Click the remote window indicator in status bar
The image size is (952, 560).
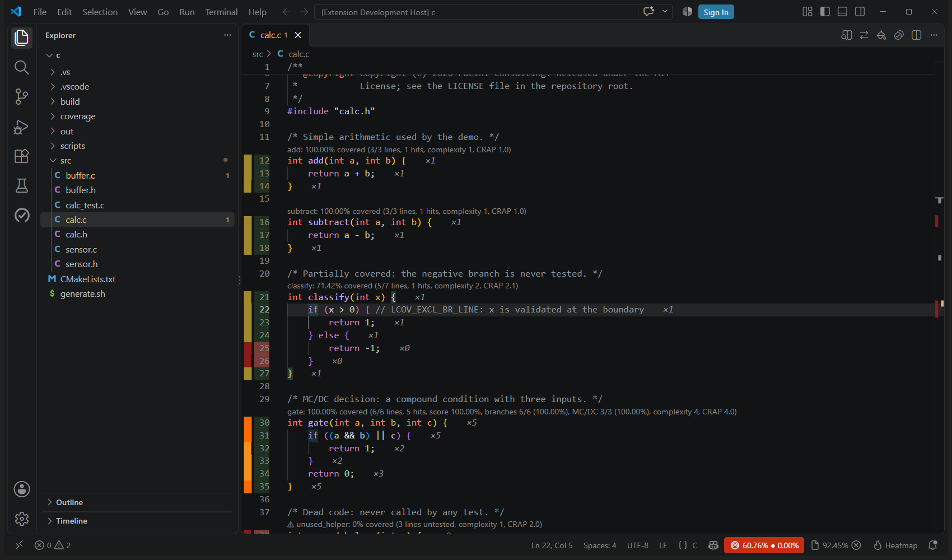pyautogui.click(x=19, y=545)
